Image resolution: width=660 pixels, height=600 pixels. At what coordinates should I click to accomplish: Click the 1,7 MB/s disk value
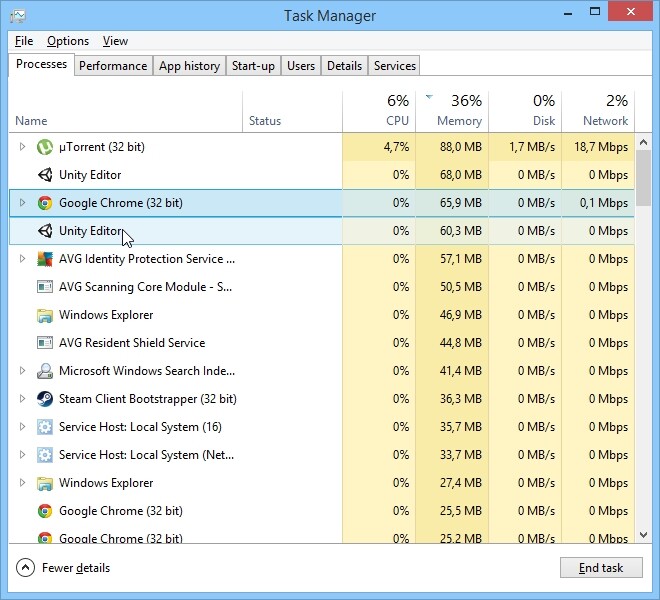point(532,147)
